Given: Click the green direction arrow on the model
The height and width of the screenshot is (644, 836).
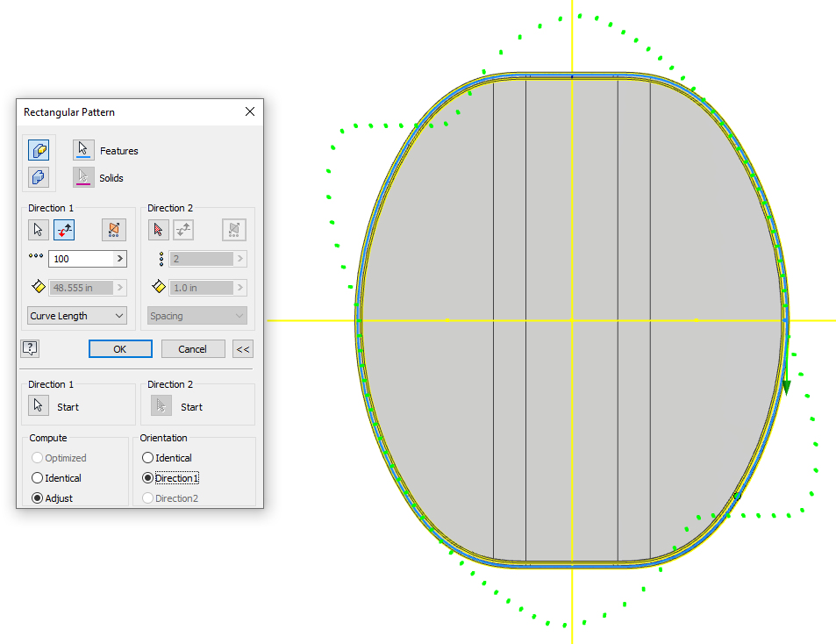Looking at the screenshot, I should click(x=786, y=387).
